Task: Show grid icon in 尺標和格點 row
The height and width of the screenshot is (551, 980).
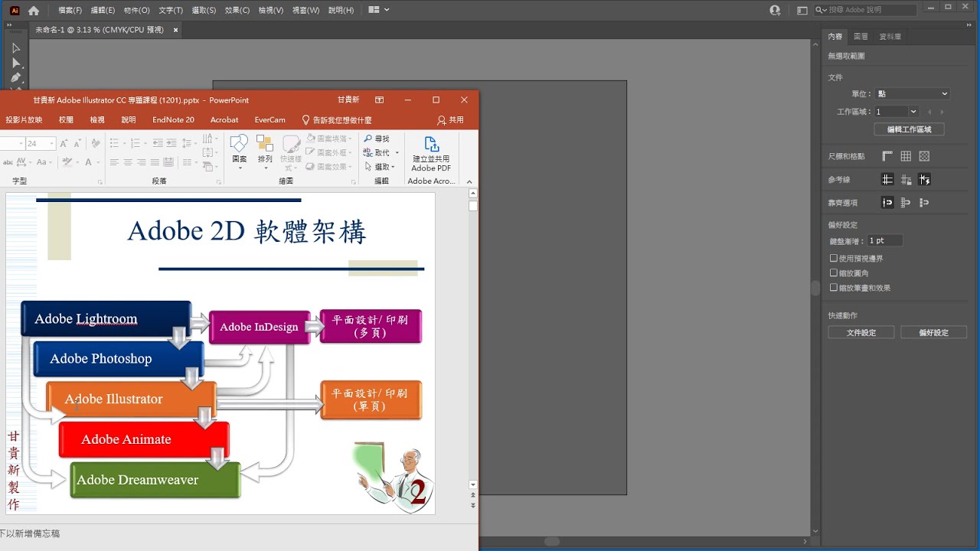Action: 906,156
